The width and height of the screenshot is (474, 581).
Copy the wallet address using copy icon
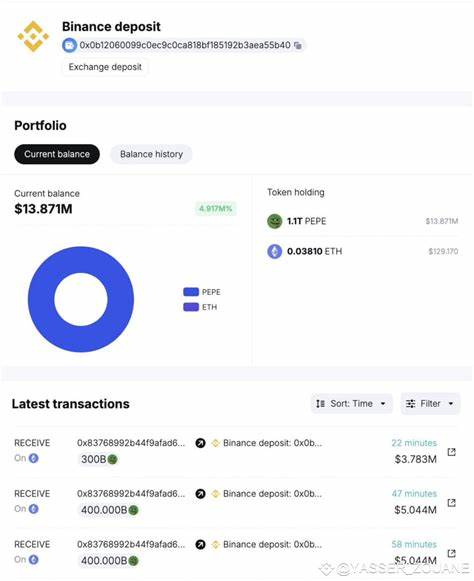(298, 46)
